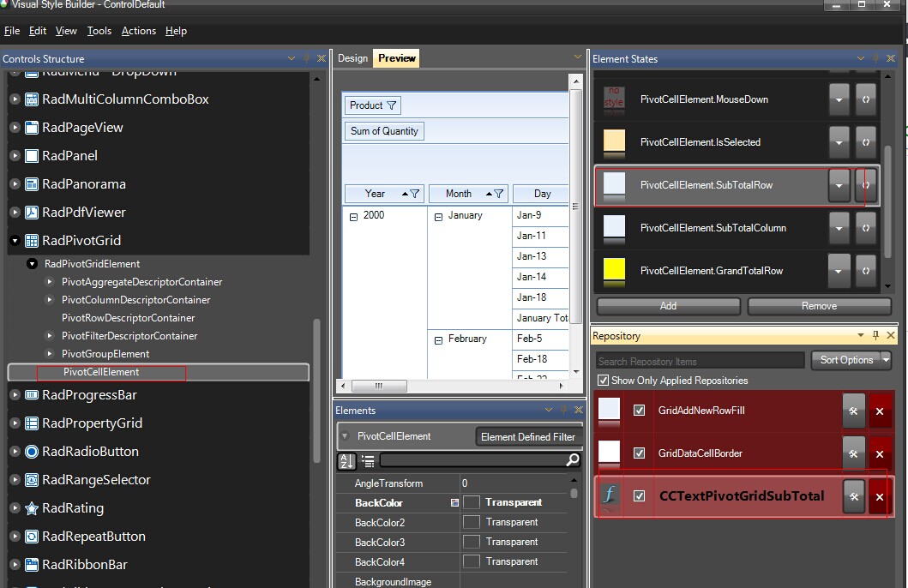Click the yellow GrandTotalRow state swatch
This screenshot has height=588, width=908.
pos(615,270)
